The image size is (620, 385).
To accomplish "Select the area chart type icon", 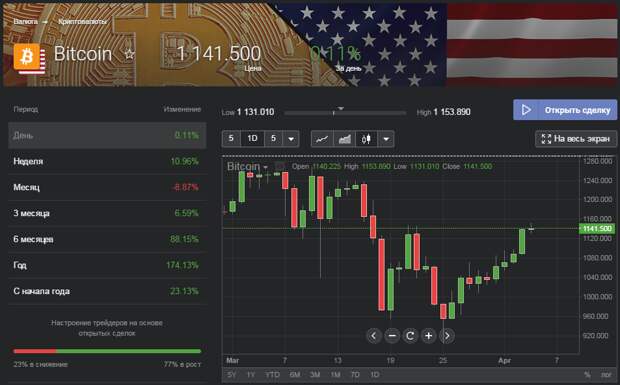I will click(x=344, y=139).
